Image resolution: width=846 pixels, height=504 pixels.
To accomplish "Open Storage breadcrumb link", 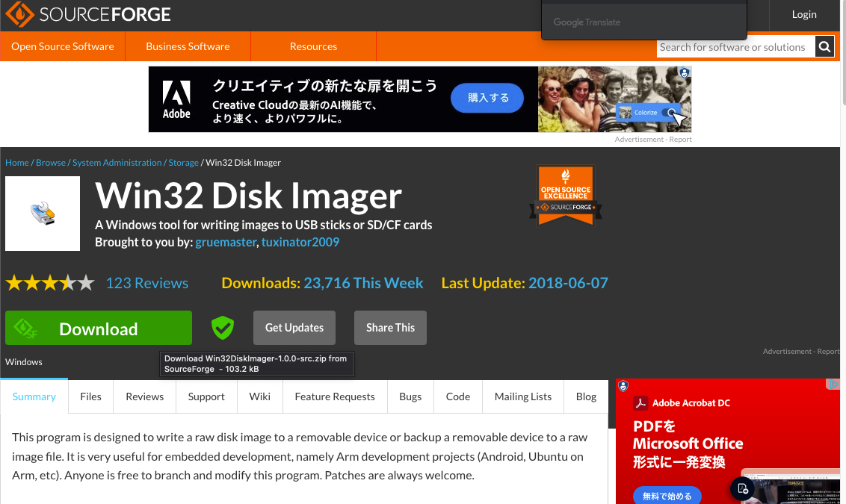I will pyautogui.click(x=183, y=162).
